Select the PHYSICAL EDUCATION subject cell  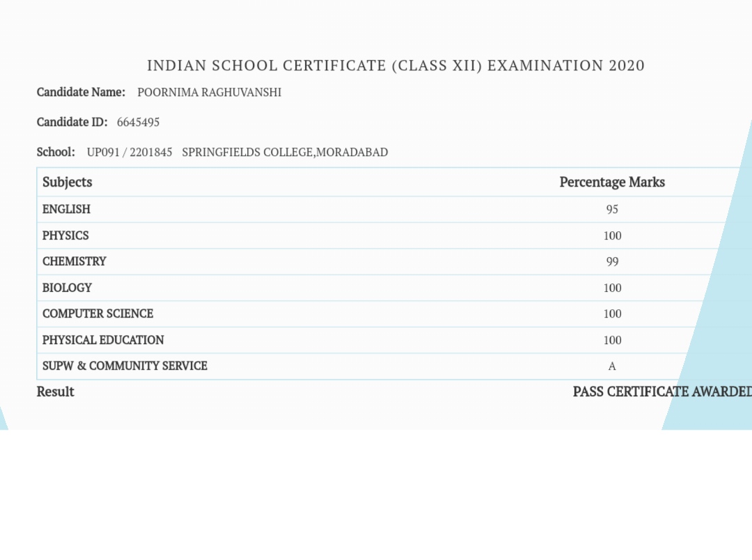click(x=103, y=340)
